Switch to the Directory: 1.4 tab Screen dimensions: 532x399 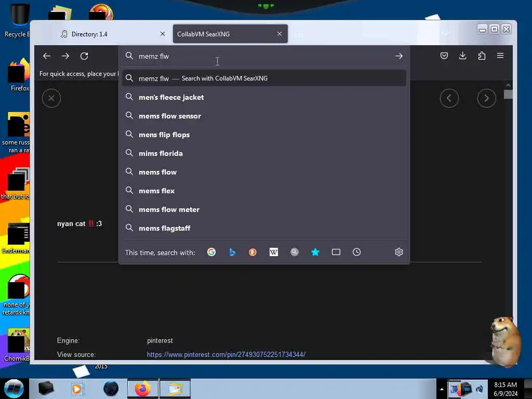click(113, 34)
